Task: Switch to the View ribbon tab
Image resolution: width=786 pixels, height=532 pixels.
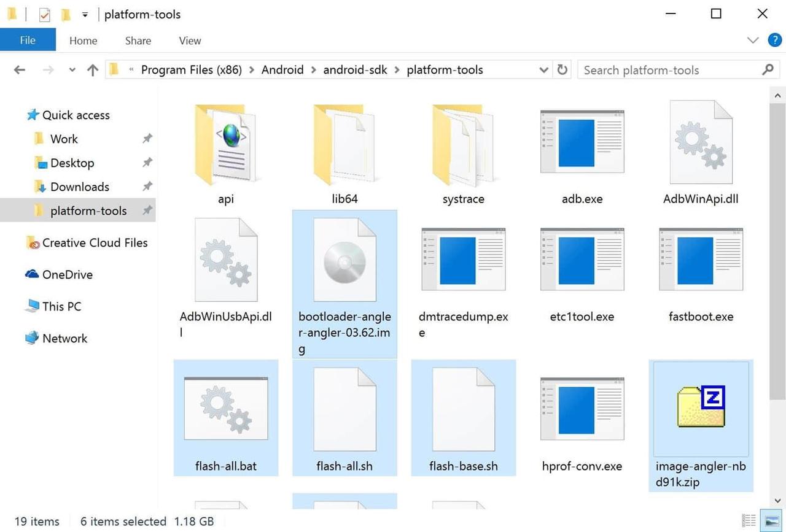Action: click(x=190, y=40)
